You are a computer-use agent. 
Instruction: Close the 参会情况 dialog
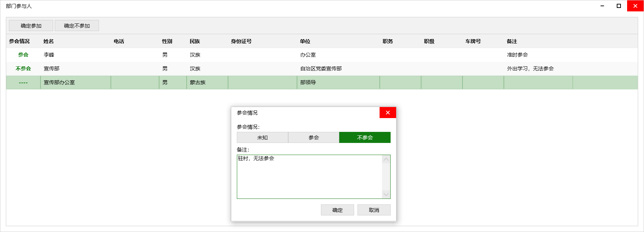pos(388,113)
